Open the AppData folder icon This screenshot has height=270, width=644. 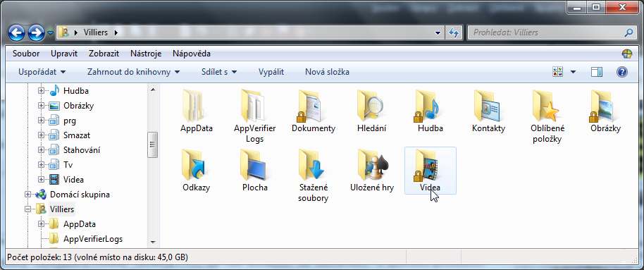[x=197, y=105]
